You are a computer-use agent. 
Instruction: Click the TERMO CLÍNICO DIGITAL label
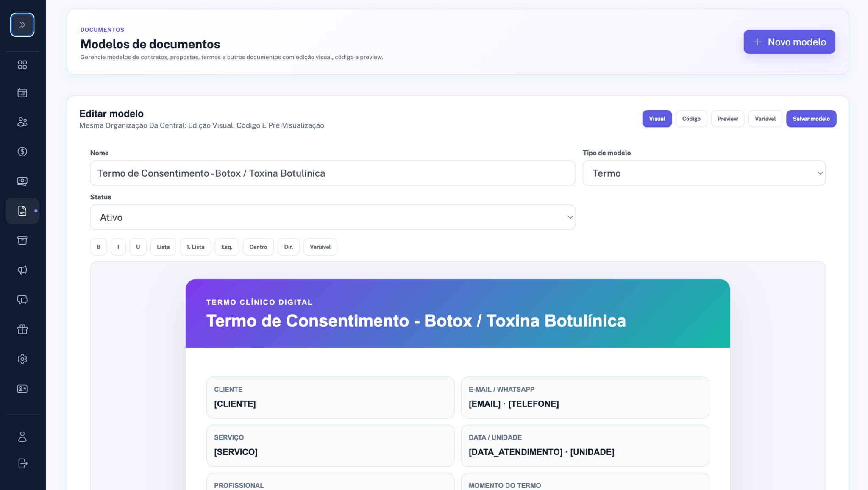[259, 302]
